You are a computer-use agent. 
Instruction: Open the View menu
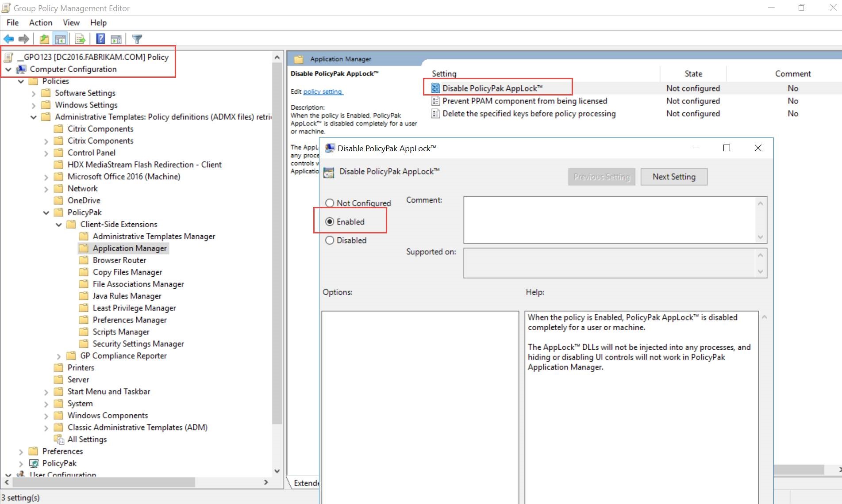(71, 23)
